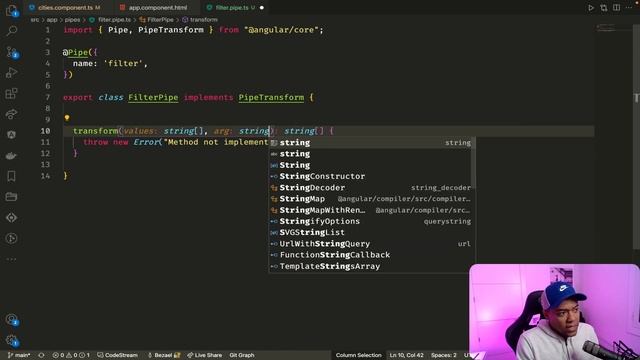Choose StringConstructor from suggestions
The image size is (640, 360).
click(x=371, y=176)
